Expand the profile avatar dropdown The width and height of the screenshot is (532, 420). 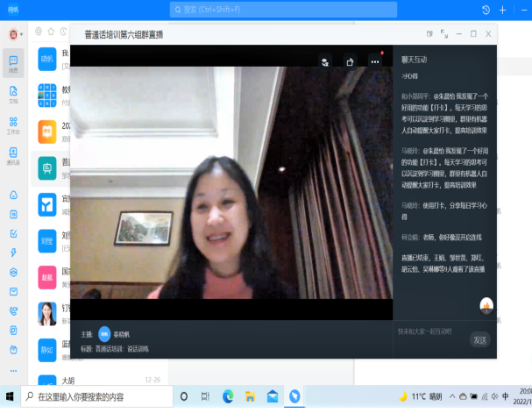tap(15, 34)
